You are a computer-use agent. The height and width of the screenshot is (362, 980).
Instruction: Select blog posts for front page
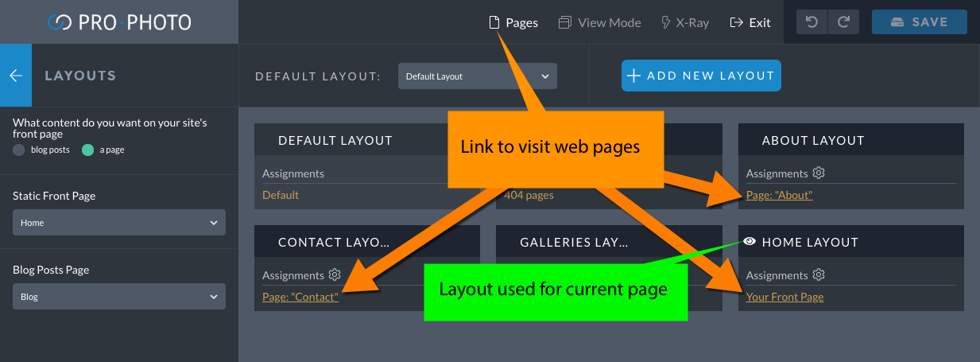click(x=19, y=150)
